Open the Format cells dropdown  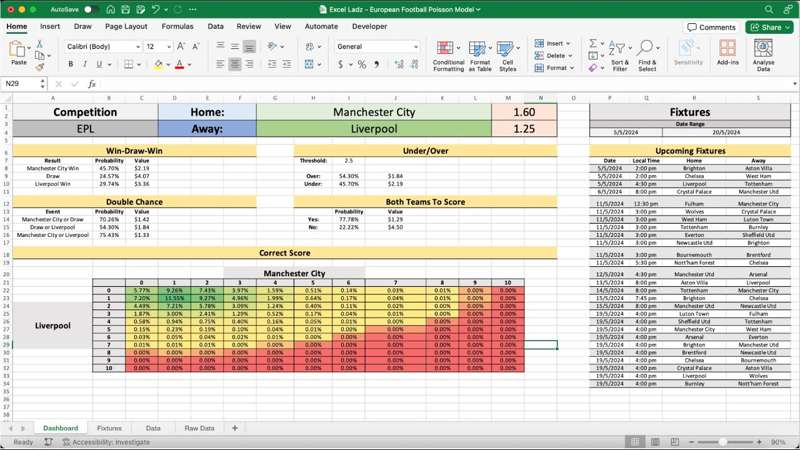(555, 68)
